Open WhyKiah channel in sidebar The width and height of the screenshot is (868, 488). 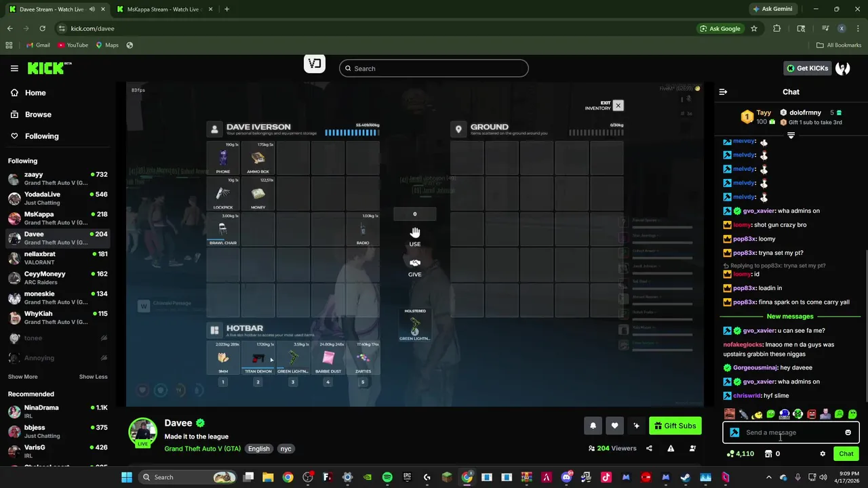57,318
